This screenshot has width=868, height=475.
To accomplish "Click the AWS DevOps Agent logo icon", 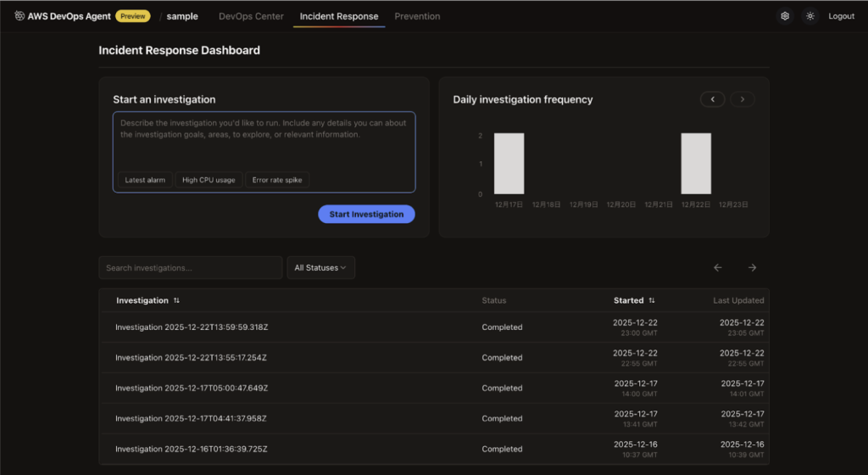I will [x=19, y=16].
